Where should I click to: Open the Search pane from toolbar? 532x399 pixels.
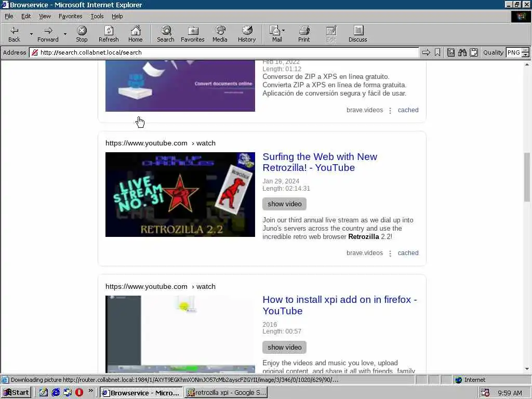coord(166,34)
